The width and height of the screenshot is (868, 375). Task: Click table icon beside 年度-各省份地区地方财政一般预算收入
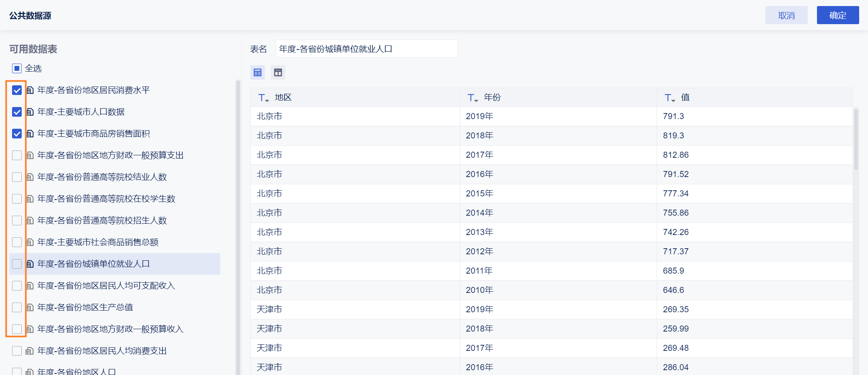[30, 329]
